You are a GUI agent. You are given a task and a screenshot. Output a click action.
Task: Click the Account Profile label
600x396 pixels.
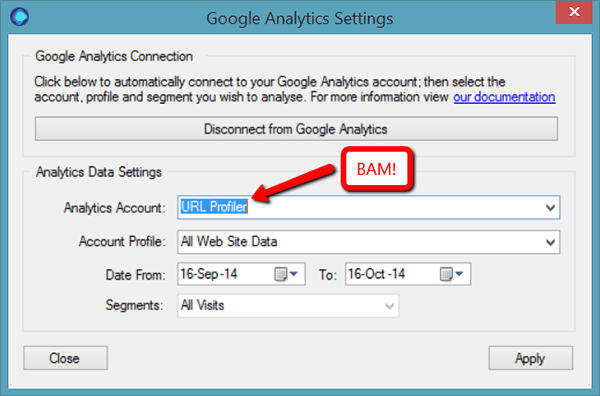122,242
